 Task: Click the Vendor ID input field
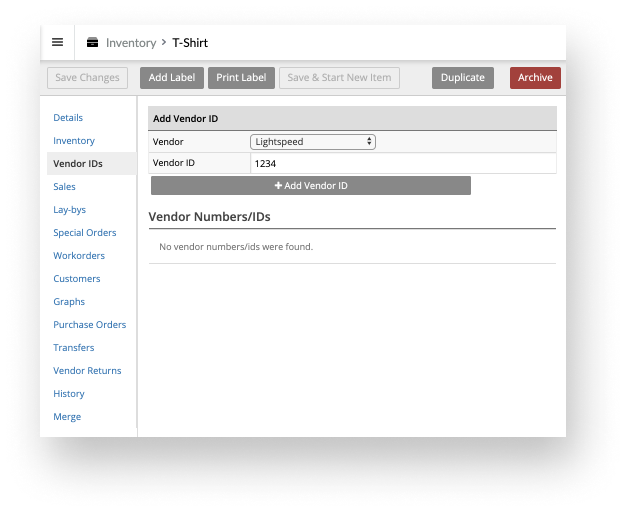pos(403,163)
